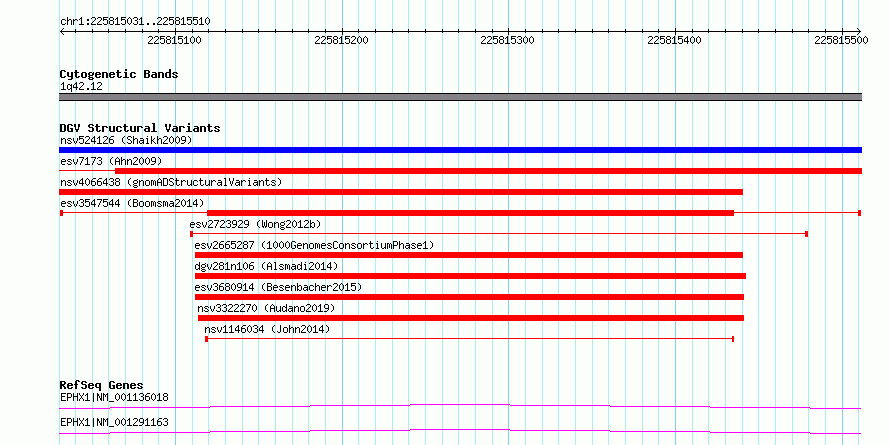
Task: Select the DGV Structural Variants track title
Action: click(140, 128)
